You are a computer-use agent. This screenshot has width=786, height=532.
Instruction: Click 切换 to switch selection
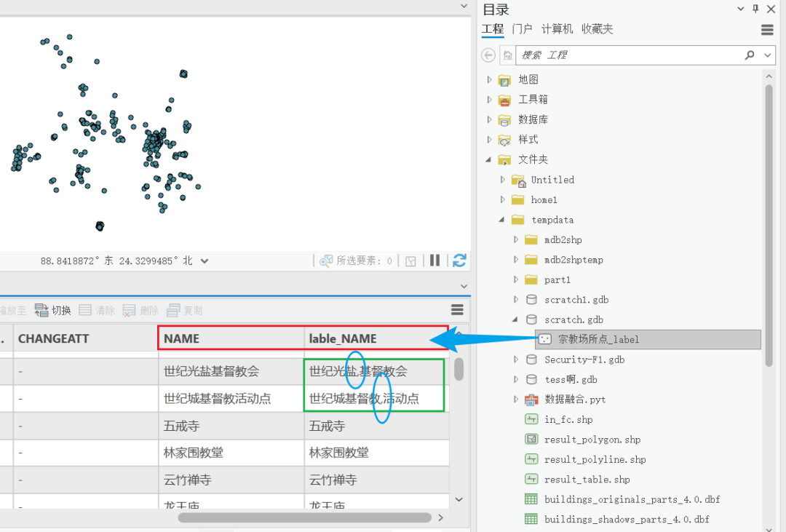pyautogui.click(x=52, y=309)
